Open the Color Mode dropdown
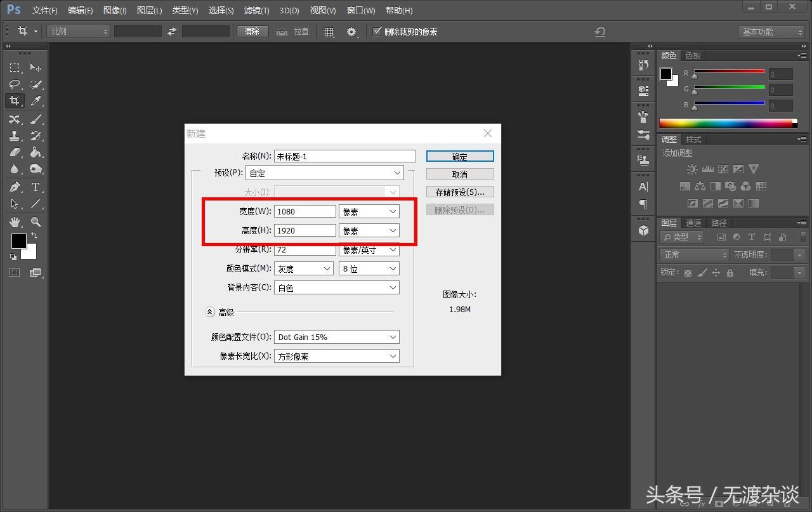This screenshot has width=812, height=512. tap(304, 268)
